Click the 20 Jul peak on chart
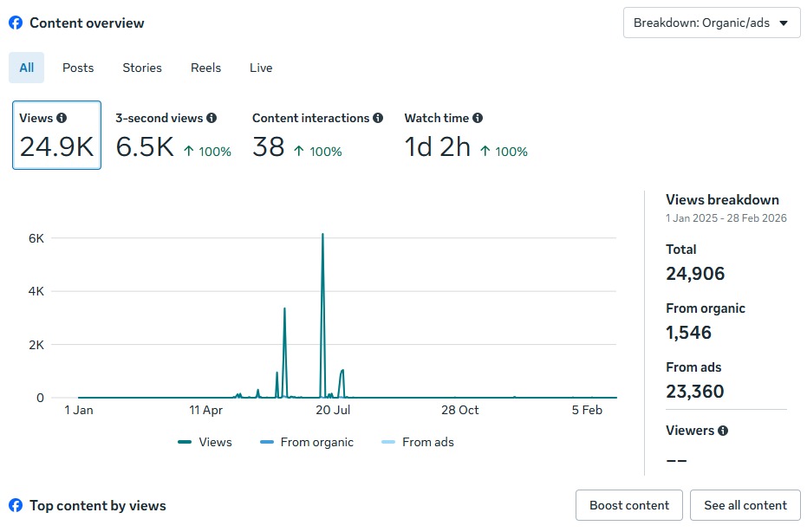Image resolution: width=807 pixels, height=532 pixels. (322, 235)
